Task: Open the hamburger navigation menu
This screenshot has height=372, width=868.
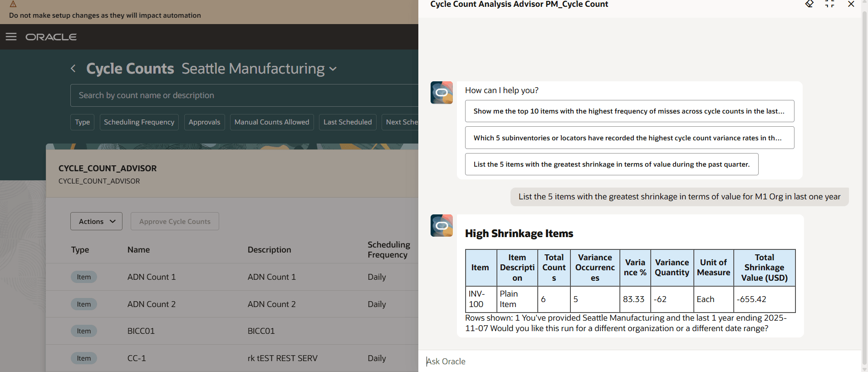Action: pyautogui.click(x=11, y=37)
